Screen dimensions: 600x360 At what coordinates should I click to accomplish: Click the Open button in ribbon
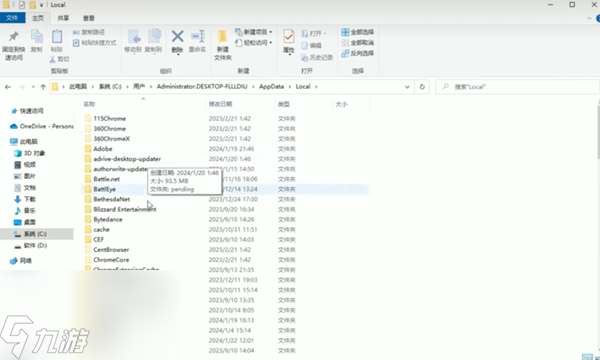pyautogui.click(x=314, y=33)
